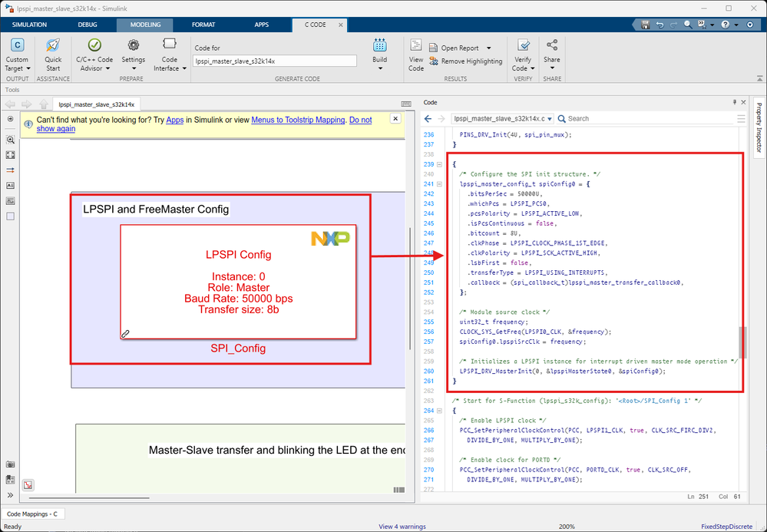Viewport: 767px width, 532px height.
Task: Add an Area from palette
Action: coord(10,216)
